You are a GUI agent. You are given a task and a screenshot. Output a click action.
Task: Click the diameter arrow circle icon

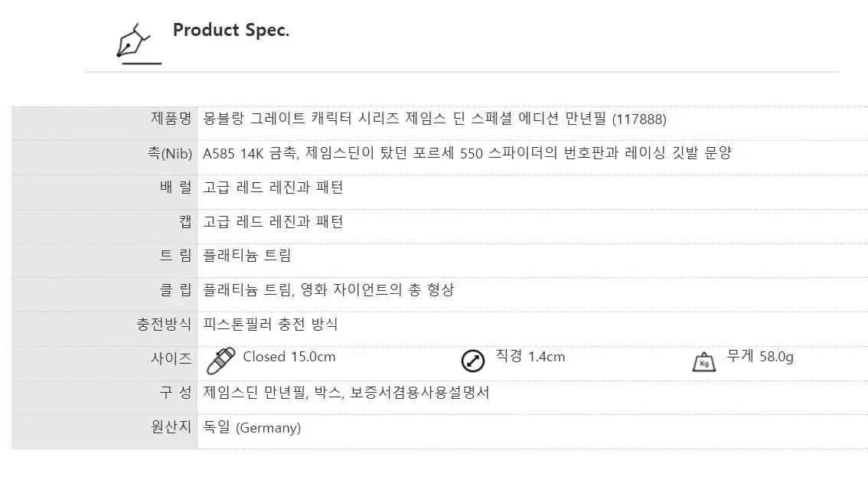[x=473, y=361]
